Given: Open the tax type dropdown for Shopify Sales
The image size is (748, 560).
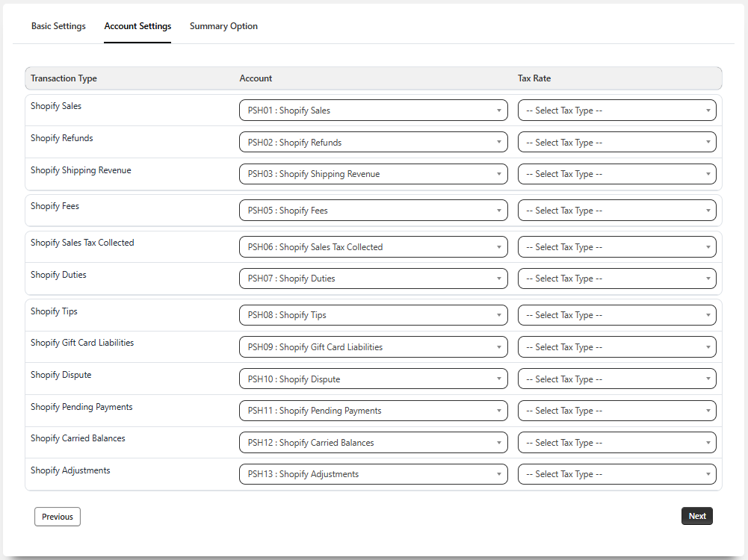Looking at the screenshot, I should [x=616, y=111].
